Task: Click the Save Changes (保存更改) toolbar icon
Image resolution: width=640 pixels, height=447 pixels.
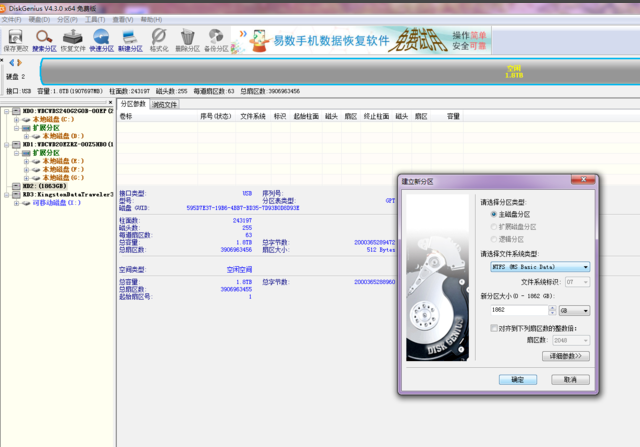Action: 16,40
